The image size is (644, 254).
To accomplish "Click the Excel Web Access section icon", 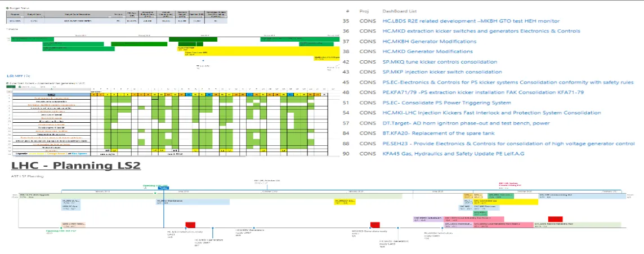I will pyautogui.click(x=7, y=83).
